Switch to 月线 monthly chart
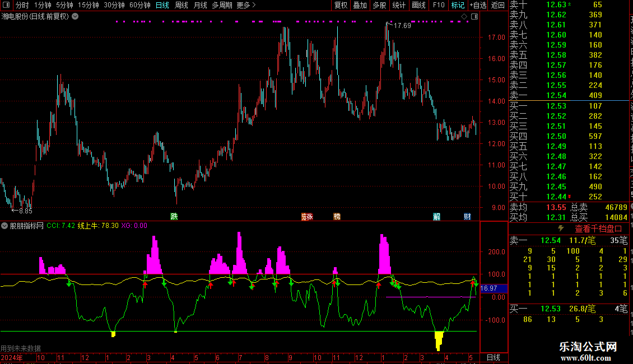 (200, 5)
